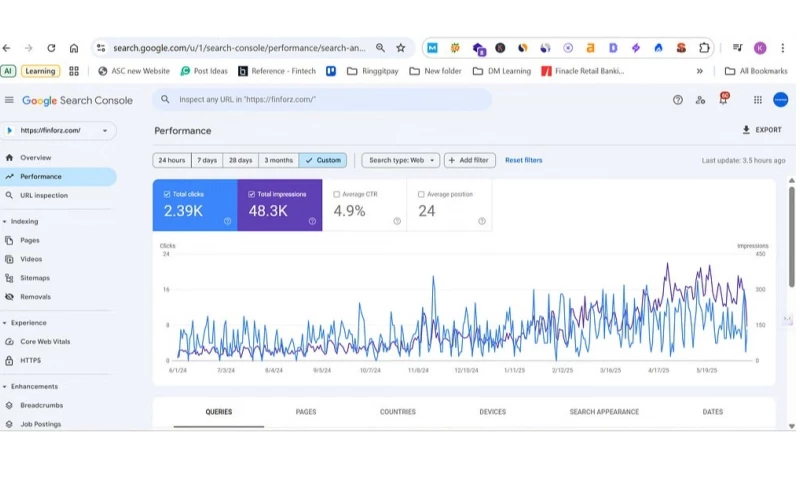Click the Export button
800x480 pixels.
(x=761, y=130)
